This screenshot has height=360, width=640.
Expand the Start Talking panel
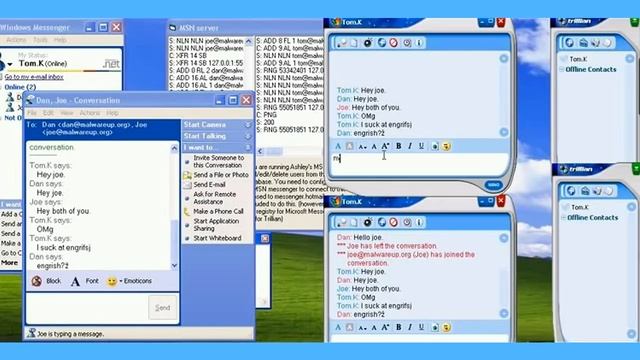point(248,136)
